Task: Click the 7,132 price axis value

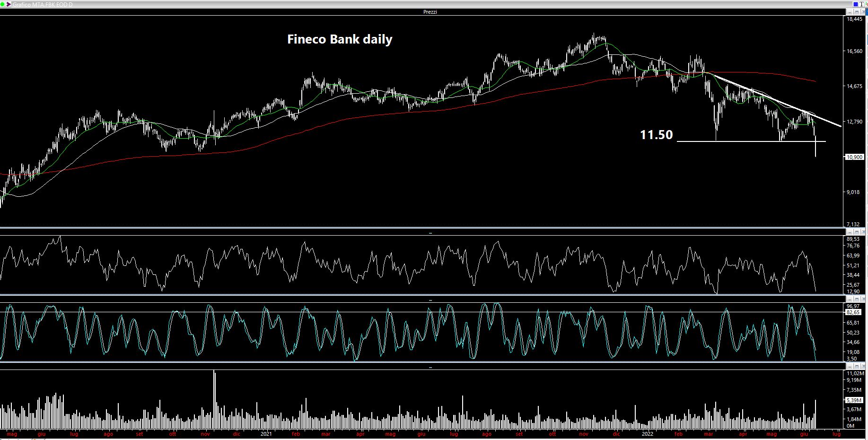Action: 853,224
